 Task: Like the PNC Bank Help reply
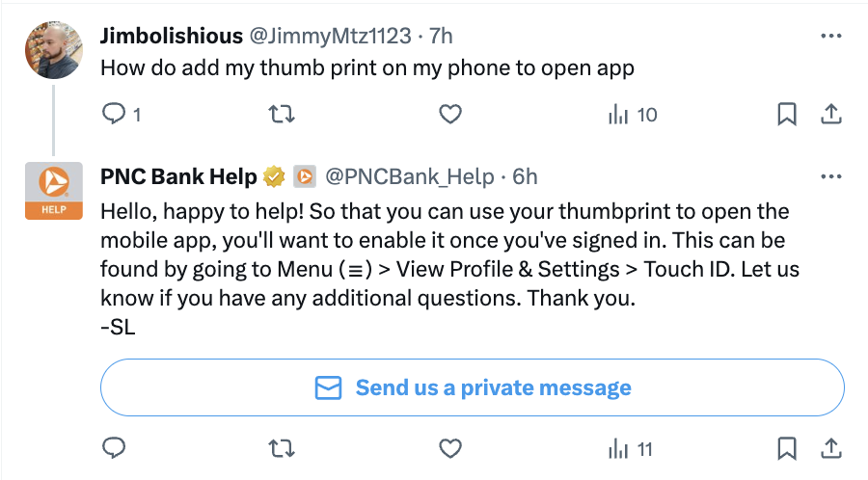(x=449, y=449)
